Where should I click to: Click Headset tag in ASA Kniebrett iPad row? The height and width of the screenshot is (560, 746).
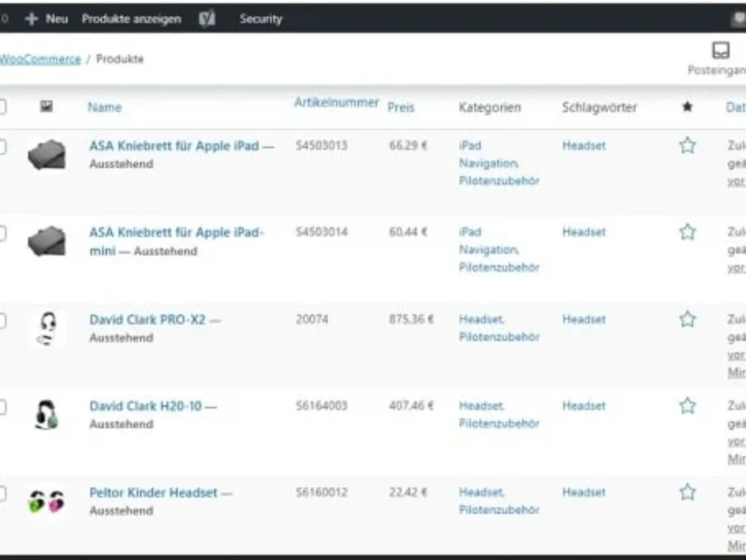(x=584, y=145)
